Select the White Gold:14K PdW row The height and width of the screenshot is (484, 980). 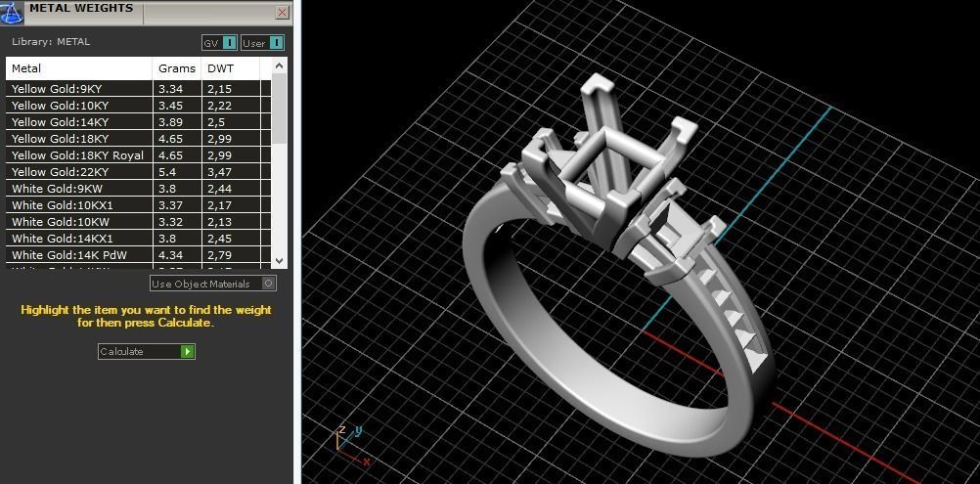point(139,255)
